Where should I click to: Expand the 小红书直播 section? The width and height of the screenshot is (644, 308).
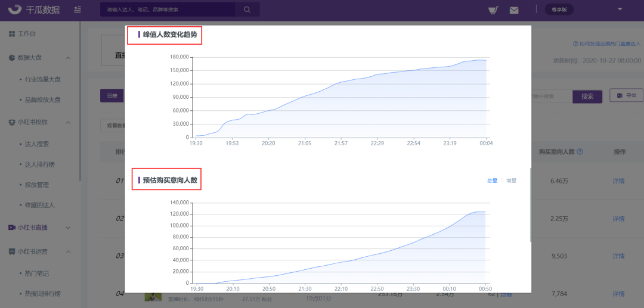point(68,228)
